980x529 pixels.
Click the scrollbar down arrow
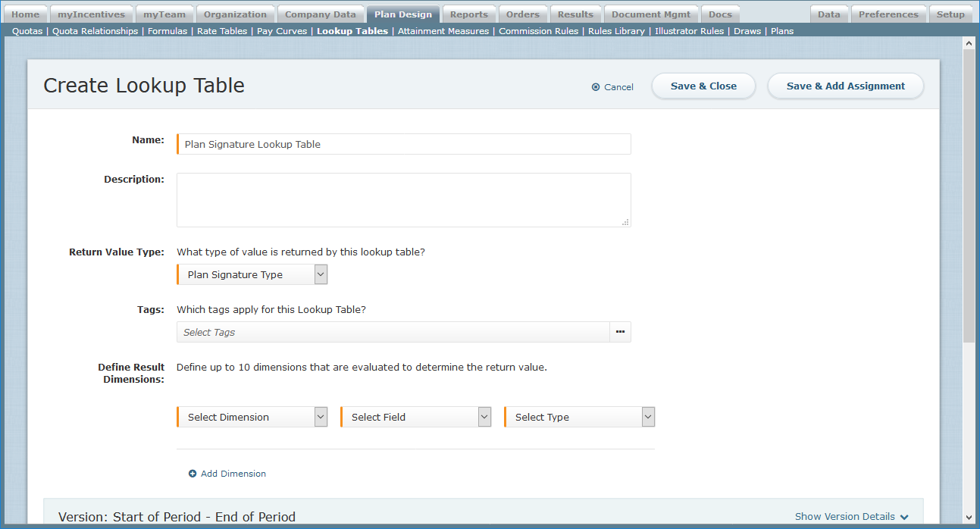click(969, 515)
